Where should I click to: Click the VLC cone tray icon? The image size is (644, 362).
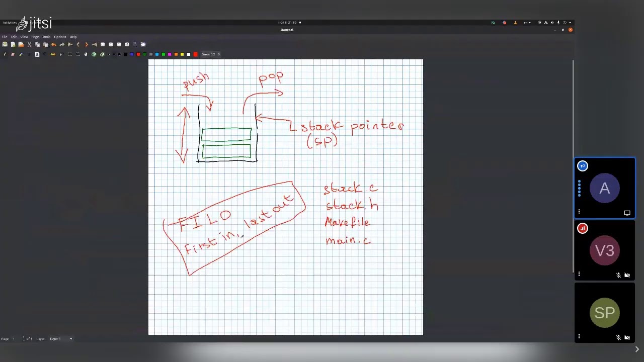[515, 22]
